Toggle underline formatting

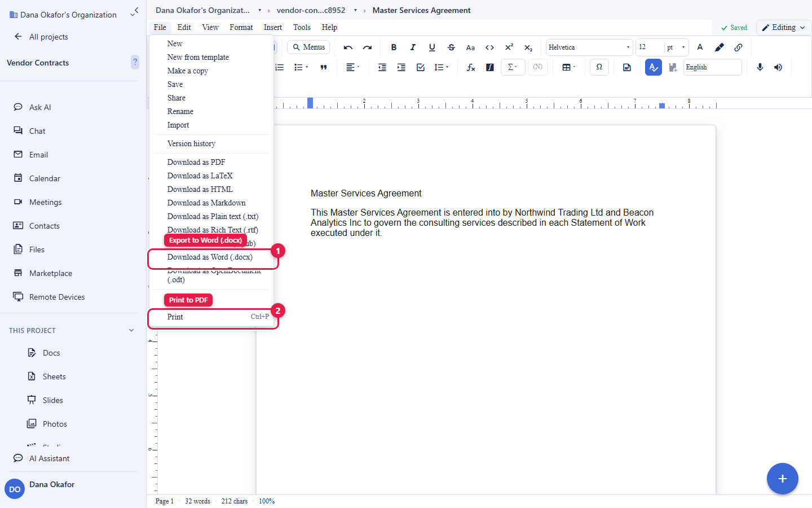tap(432, 47)
